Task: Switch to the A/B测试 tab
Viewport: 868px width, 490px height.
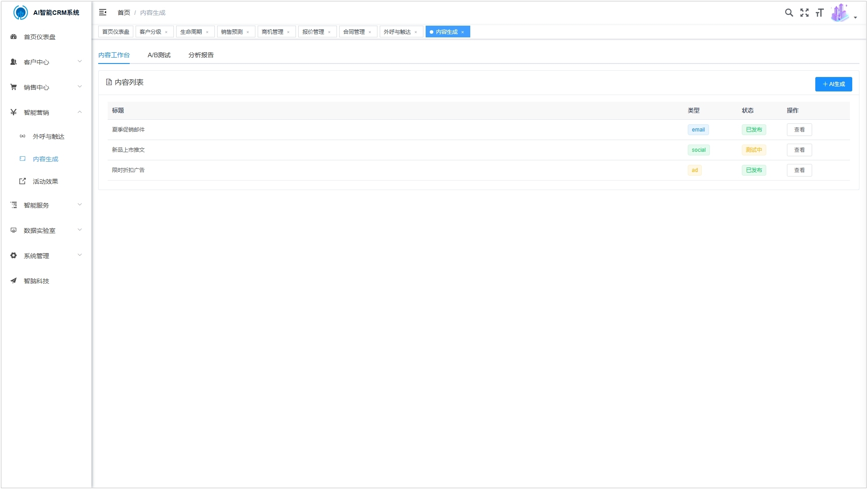Action: click(x=159, y=55)
